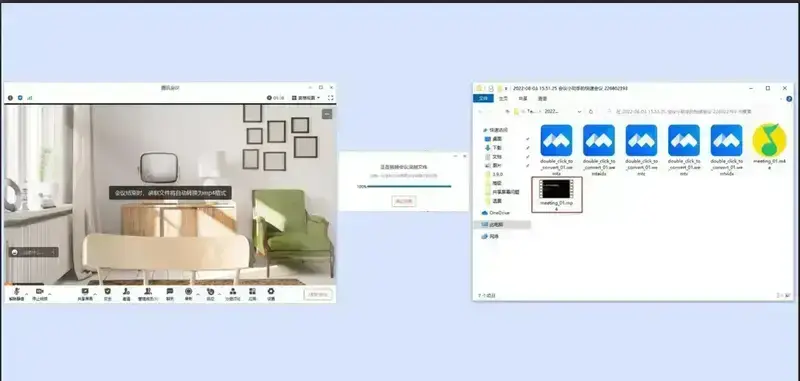Click the cancel button in conversion dialog
The height and width of the screenshot is (381, 800).
[404, 201]
